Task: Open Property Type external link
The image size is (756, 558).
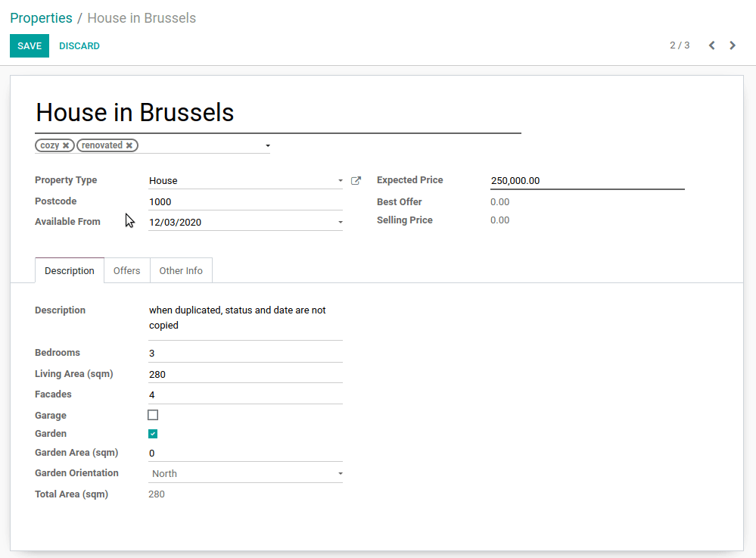Action: point(356,181)
